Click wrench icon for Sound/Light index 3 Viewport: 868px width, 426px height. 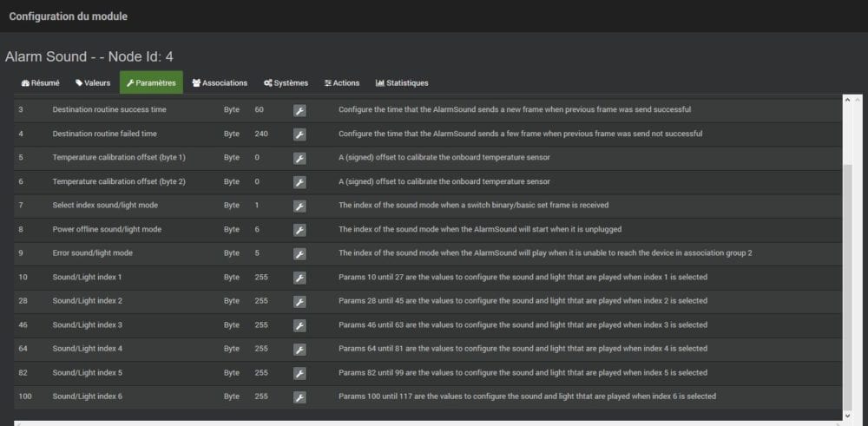coord(299,325)
